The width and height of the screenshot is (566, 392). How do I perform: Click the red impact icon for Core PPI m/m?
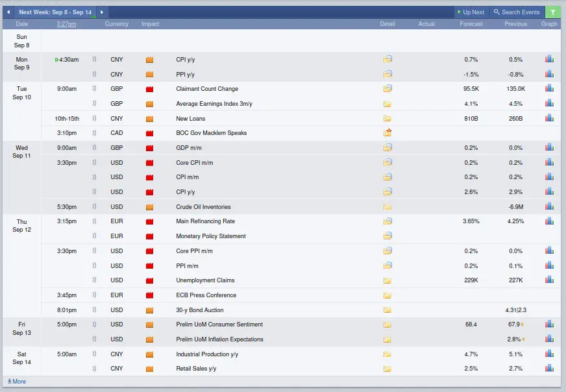pyautogui.click(x=149, y=251)
